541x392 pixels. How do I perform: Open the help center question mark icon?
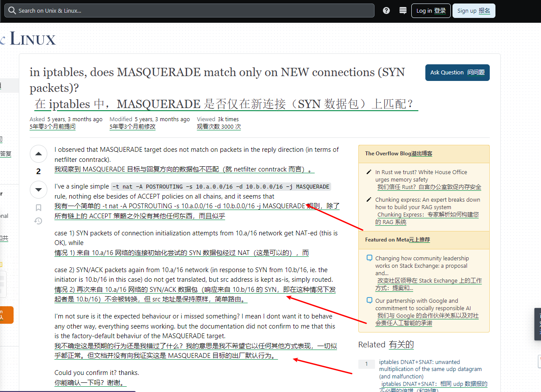point(386,10)
